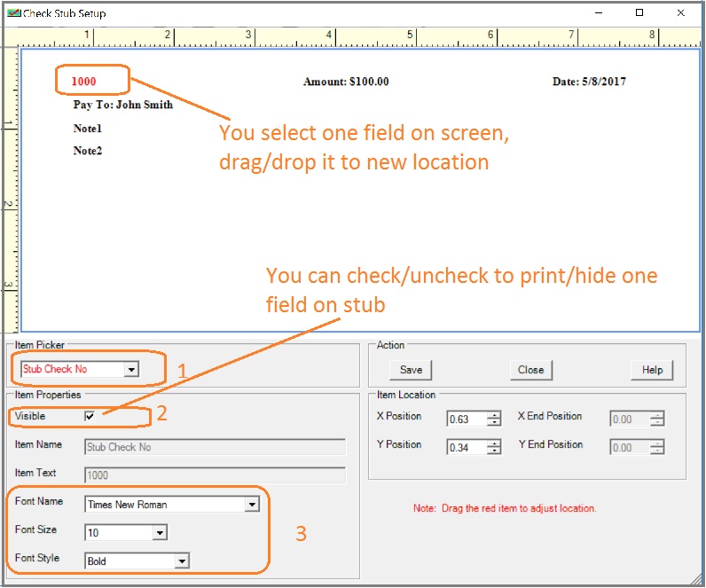Increase X Position with up arrow
Screen dimensions: 706x588
[494, 415]
